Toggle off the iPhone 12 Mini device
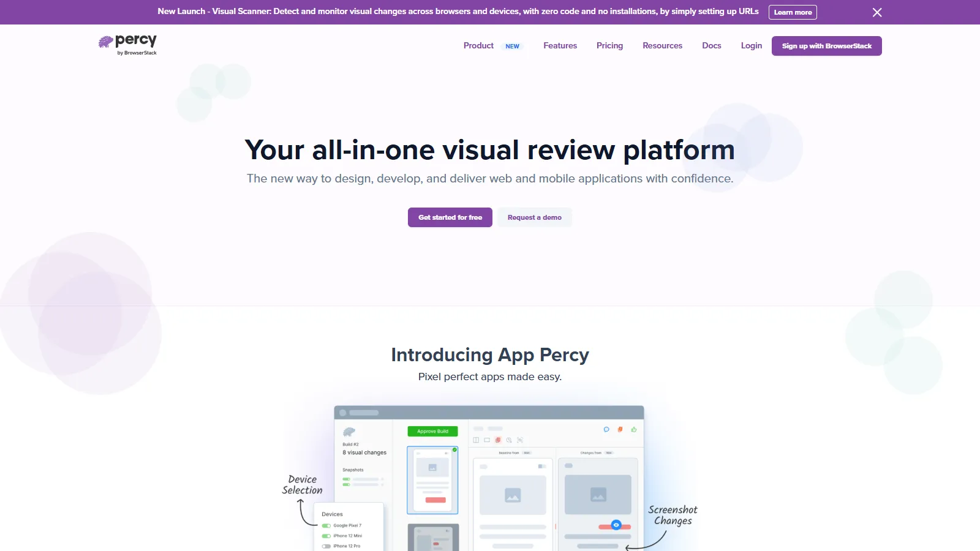The width and height of the screenshot is (980, 551). click(325, 536)
